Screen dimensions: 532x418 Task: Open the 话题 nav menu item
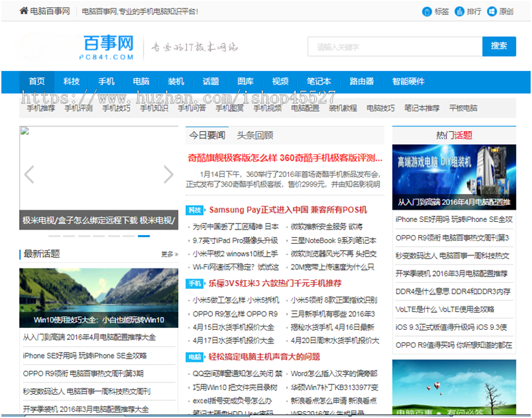(211, 81)
